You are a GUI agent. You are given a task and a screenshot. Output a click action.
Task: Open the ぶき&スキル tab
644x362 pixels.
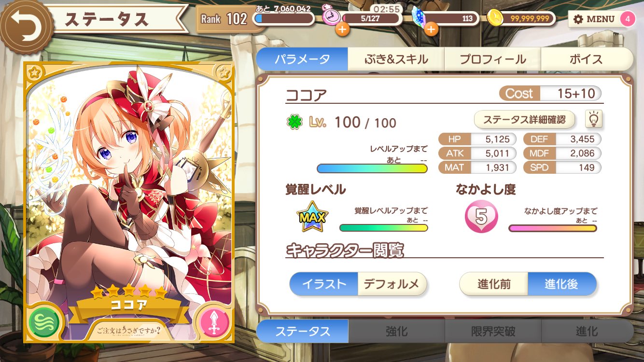[x=396, y=59]
